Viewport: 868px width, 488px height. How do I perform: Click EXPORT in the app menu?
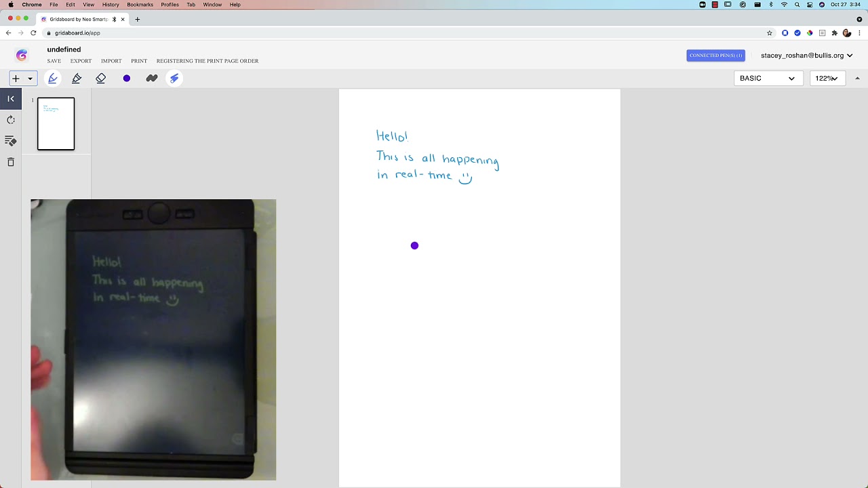point(81,61)
